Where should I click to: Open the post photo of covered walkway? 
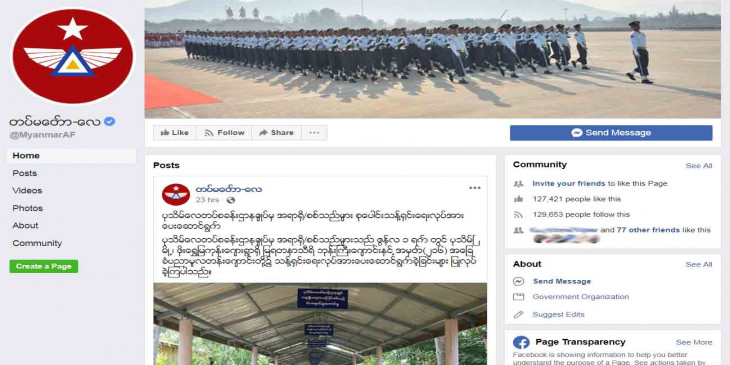[x=320, y=324]
